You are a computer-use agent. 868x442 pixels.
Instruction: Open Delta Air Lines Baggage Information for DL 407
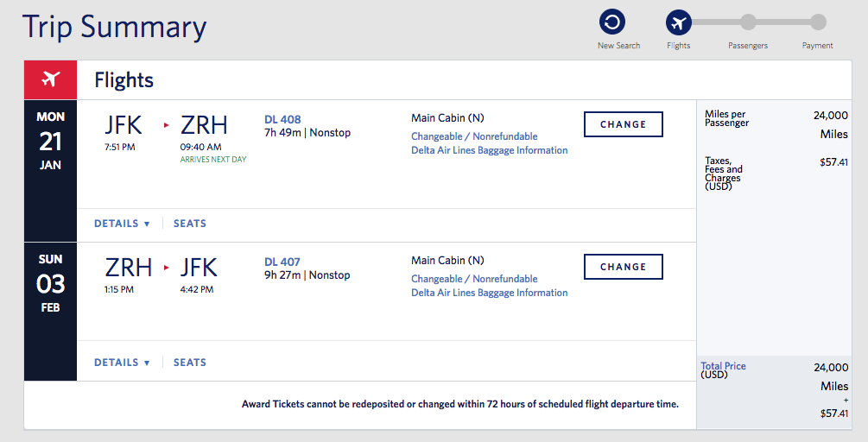[x=490, y=293]
